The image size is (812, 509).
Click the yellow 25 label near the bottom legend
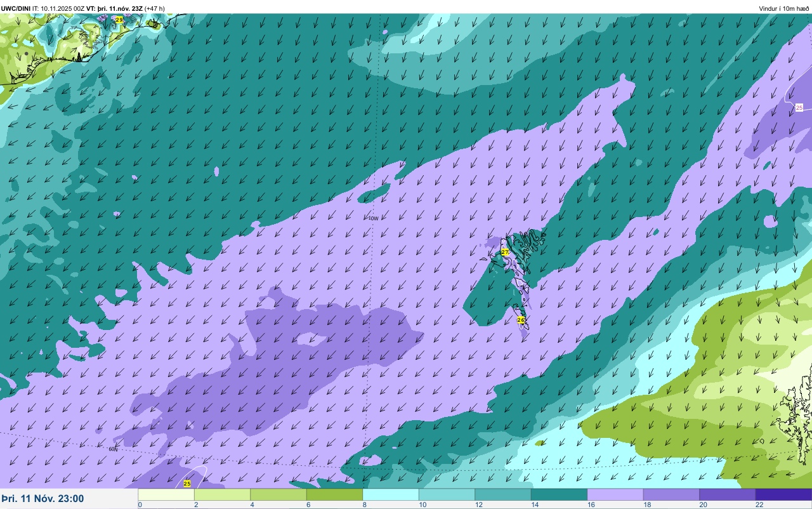(x=187, y=484)
